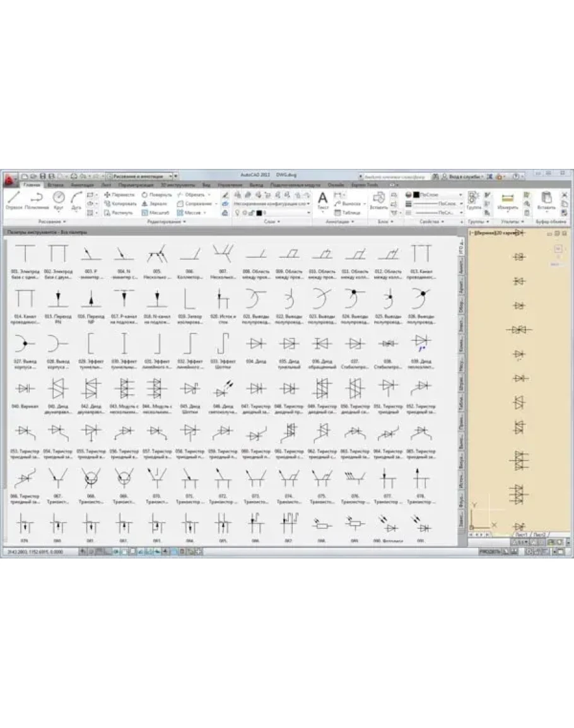Click the Зеркало (Mirror) button
Viewport: 574px width, 728px height.
pos(155,204)
